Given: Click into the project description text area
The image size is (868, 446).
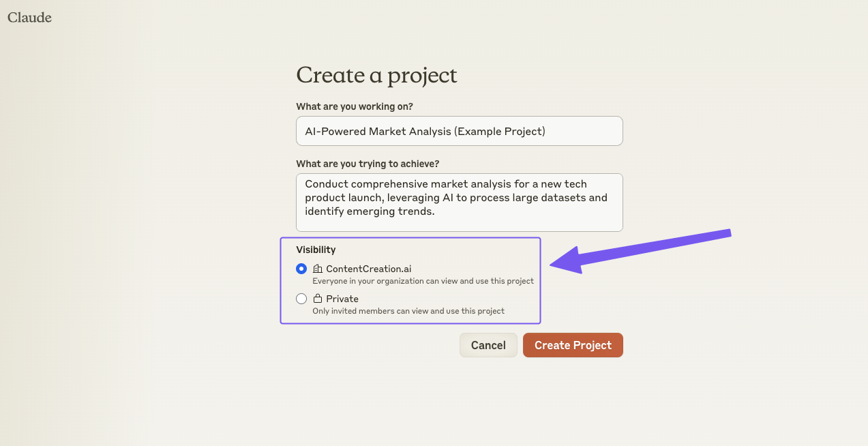Looking at the screenshot, I should [459, 202].
